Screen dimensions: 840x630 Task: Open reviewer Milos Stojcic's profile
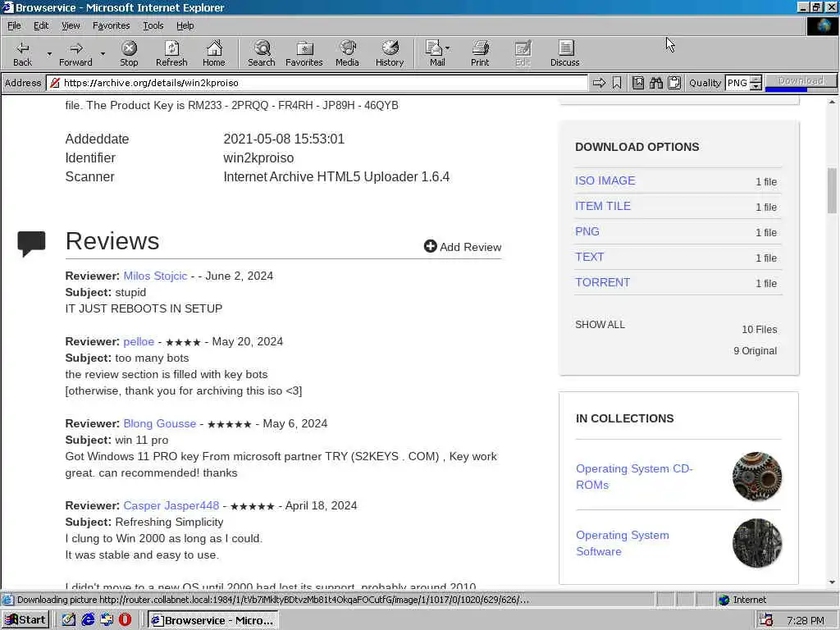click(x=155, y=276)
